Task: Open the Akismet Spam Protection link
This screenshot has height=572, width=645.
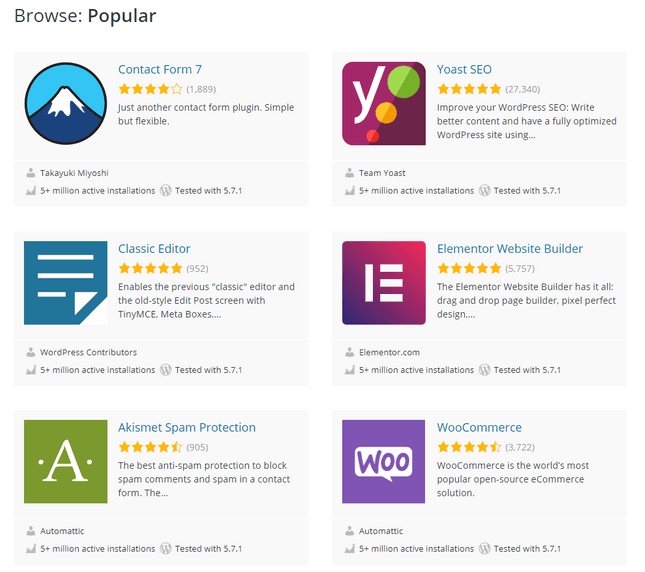Action: pyautogui.click(x=187, y=428)
